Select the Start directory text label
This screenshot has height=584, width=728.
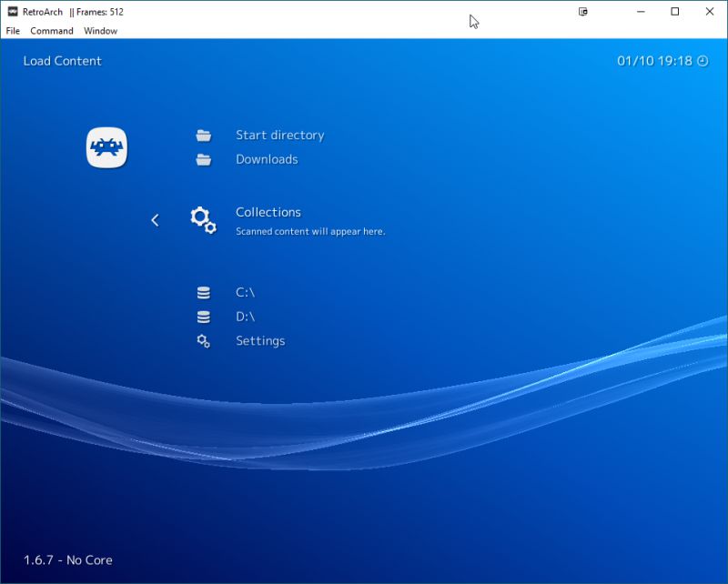(279, 135)
